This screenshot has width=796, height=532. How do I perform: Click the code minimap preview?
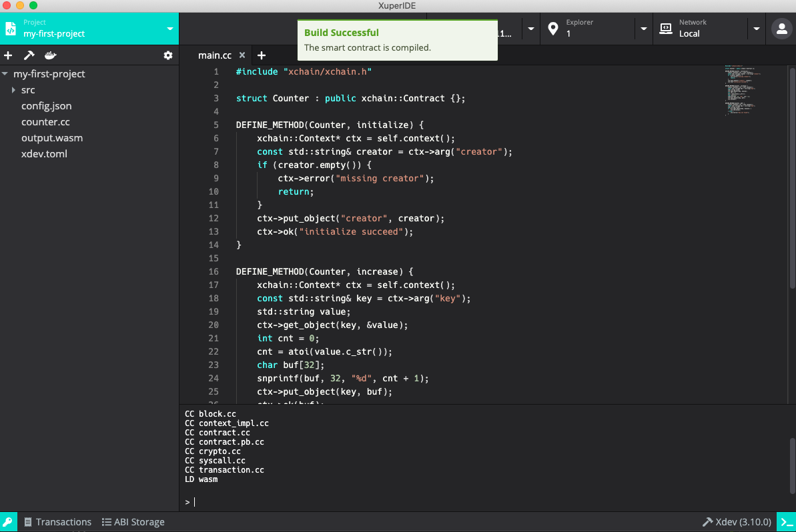pyautogui.click(x=743, y=90)
